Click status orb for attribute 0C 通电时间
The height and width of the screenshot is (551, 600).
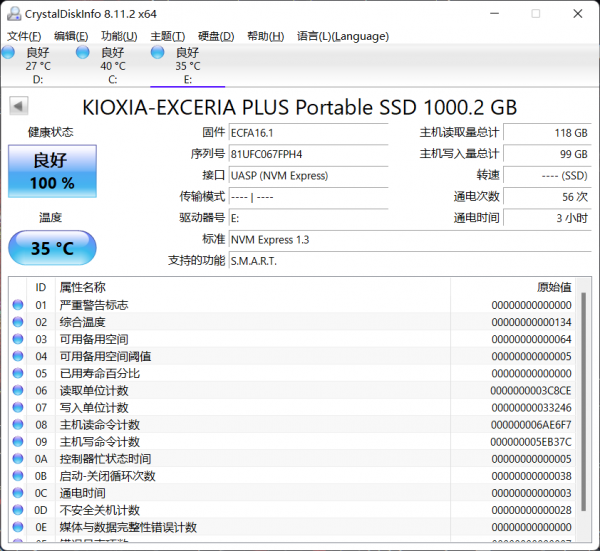(x=18, y=493)
